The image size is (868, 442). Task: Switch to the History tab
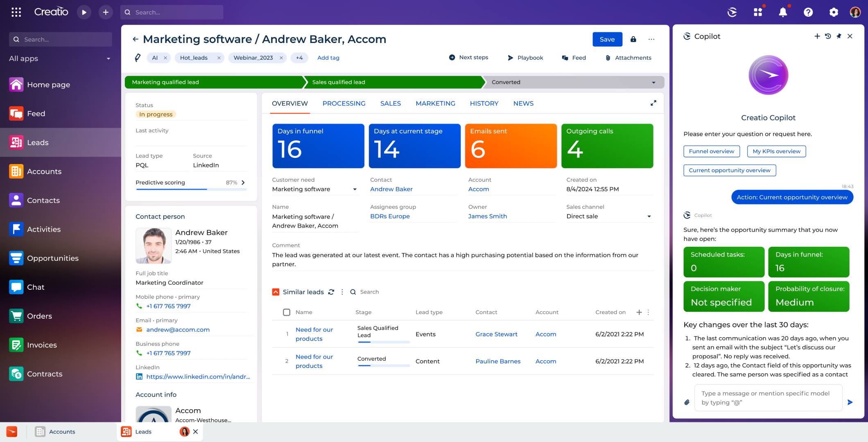point(484,104)
